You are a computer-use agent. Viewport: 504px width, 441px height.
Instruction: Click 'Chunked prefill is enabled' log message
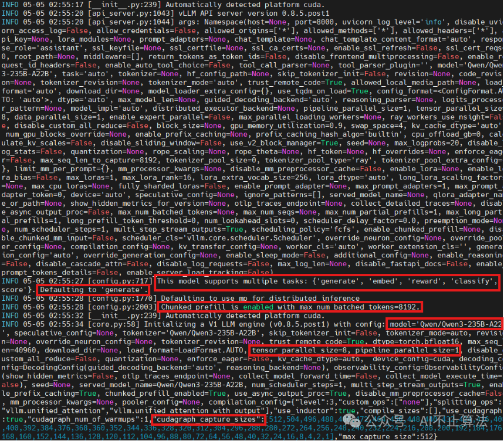[217, 307]
